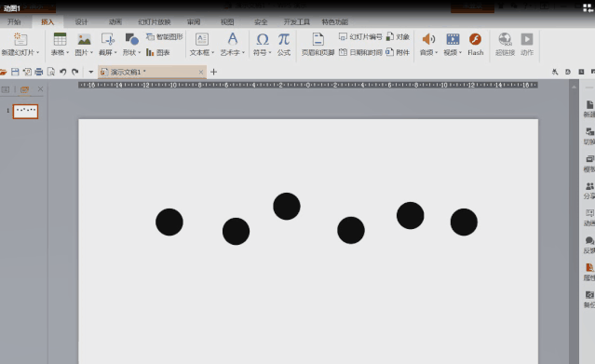Click the 音频 audio speaker icon
Image resolution: width=595 pixels, height=364 pixels.
click(428, 39)
